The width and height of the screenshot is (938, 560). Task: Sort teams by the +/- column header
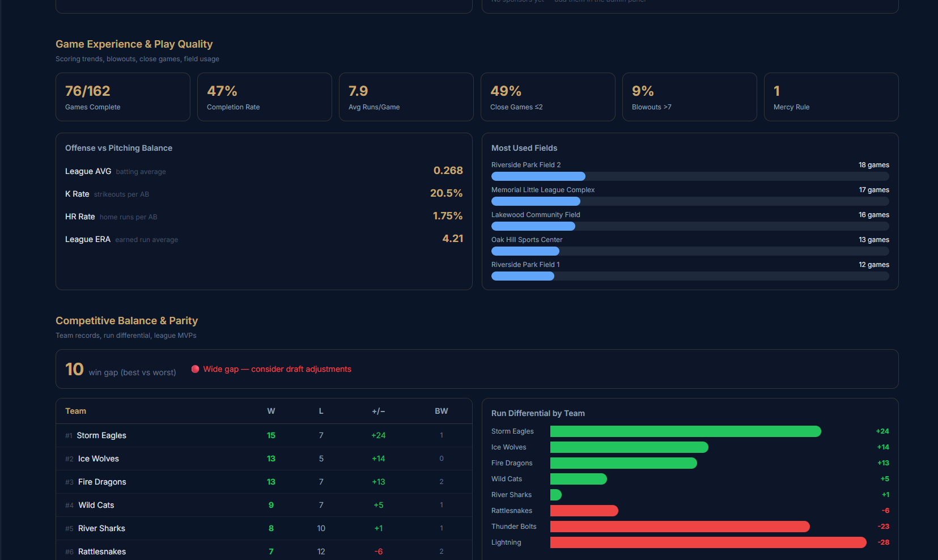click(378, 410)
